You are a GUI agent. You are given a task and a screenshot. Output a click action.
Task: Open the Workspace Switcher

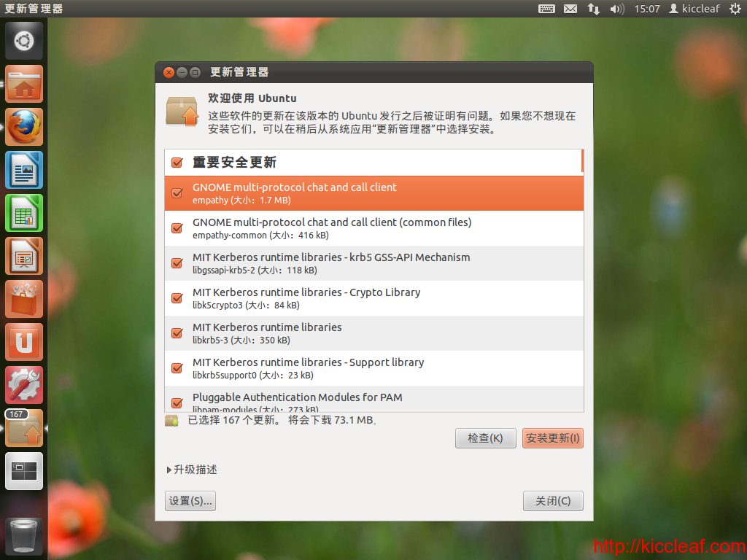tap(24, 471)
